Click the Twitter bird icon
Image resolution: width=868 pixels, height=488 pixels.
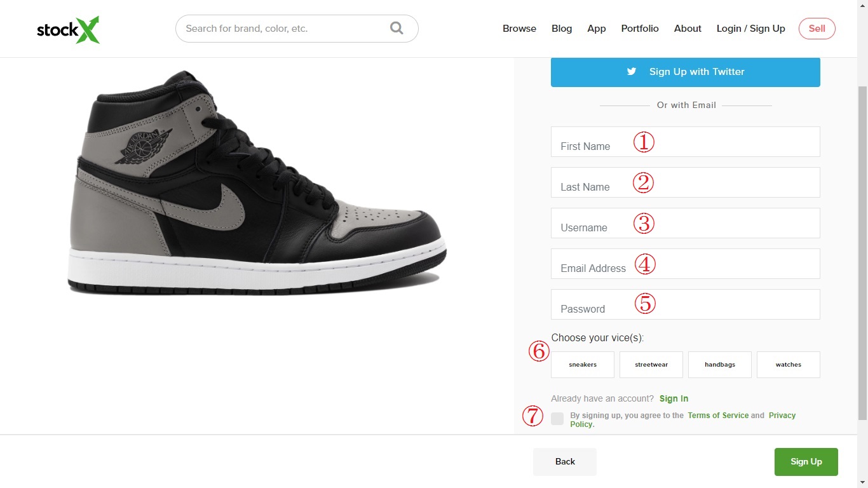coord(632,72)
